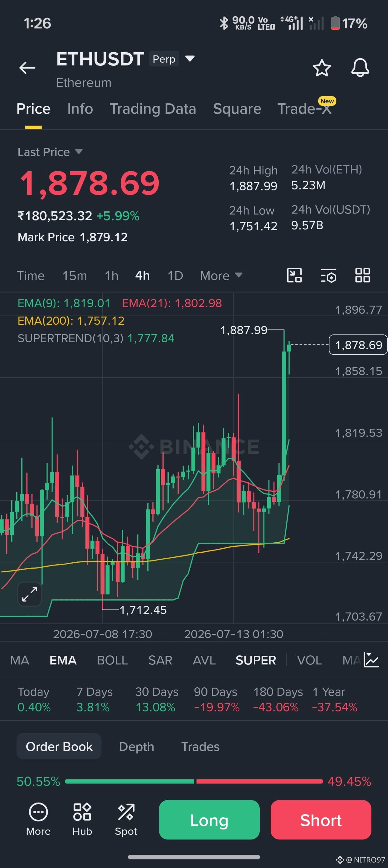Toggle the BOLL indicator
388x868 pixels.
[112, 660]
